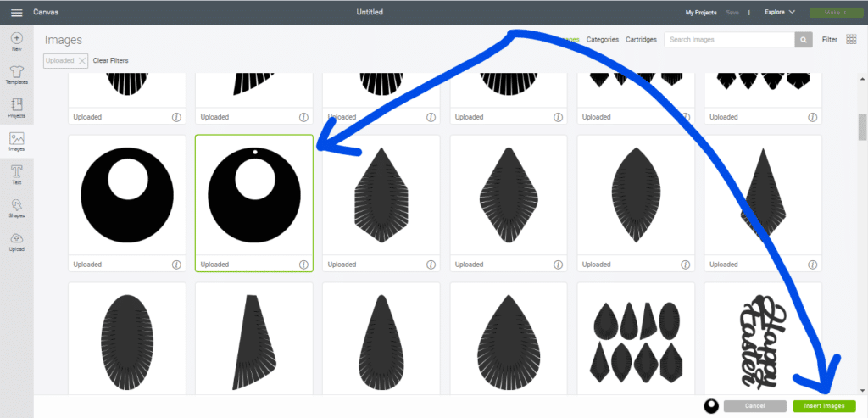Click Save in the top bar

[x=732, y=12]
